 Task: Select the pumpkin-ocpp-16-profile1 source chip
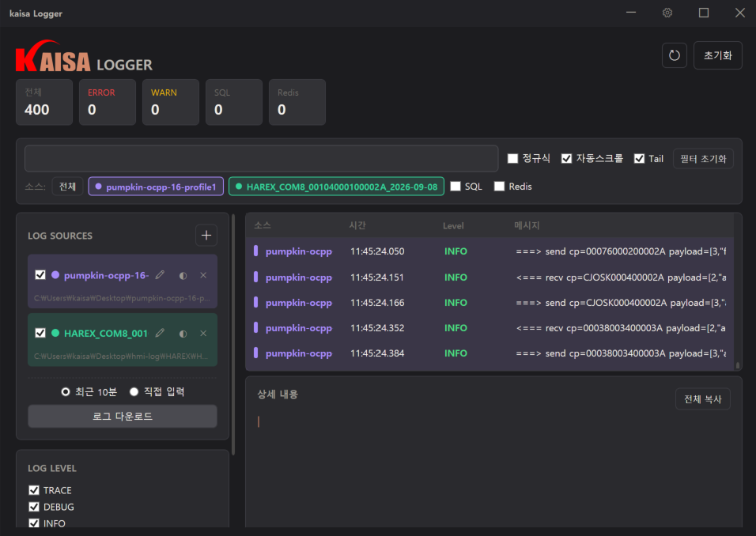[156, 187]
